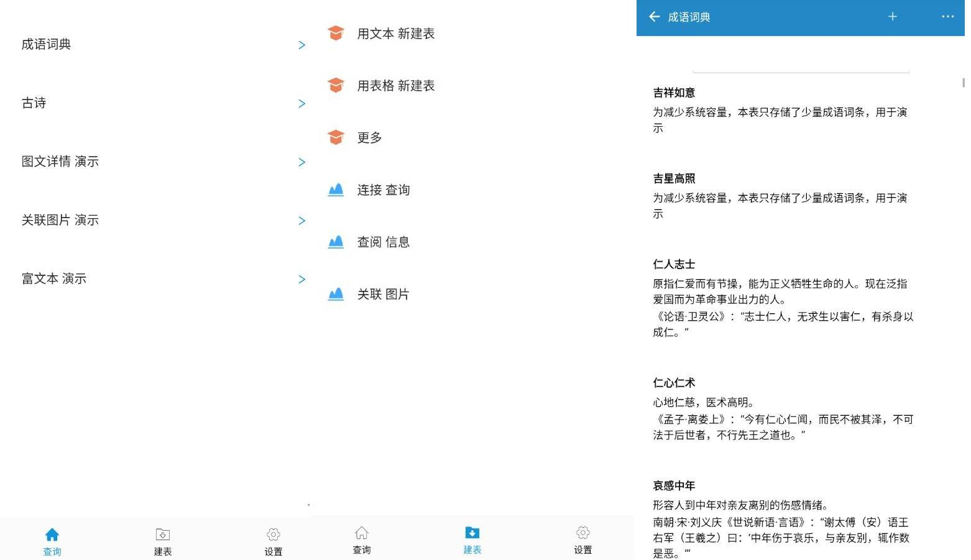Tap the highlighted blue 建表 folder tab
The height and width of the screenshot is (560, 971).
[472, 539]
